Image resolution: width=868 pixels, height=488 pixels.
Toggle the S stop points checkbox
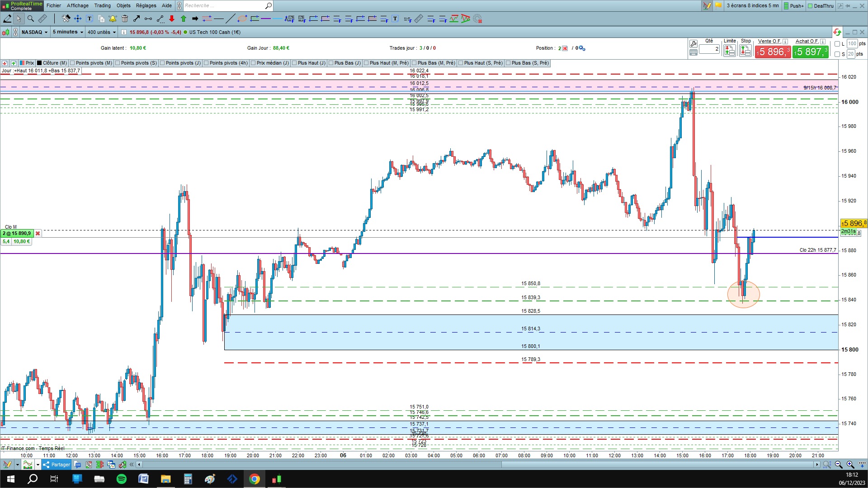click(837, 54)
